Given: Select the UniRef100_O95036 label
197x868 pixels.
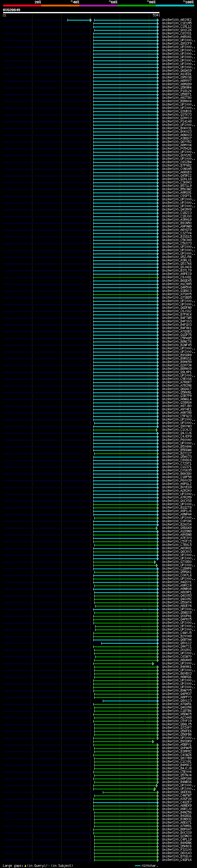Looking at the screenshot, I should click(176, 78).
